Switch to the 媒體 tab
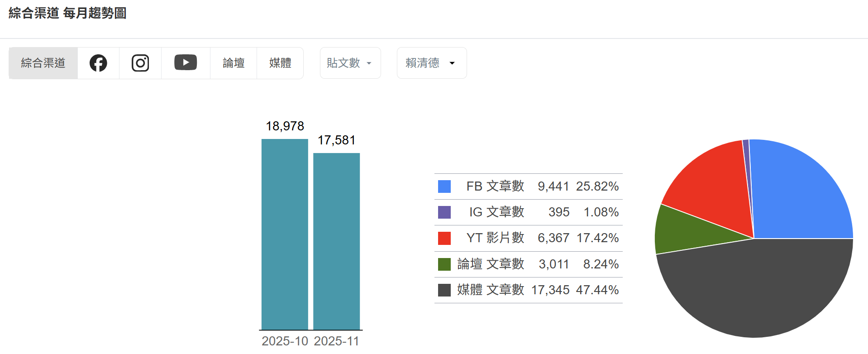The width and height of the screenshot is (868, 354). pos(280,63)
